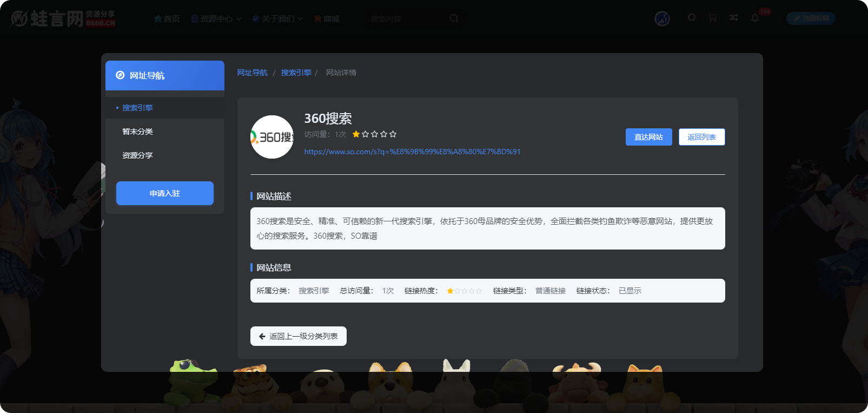Click the 搜索引擎 value after 所属分类
Image resolution: width=868 pixels, height=413 pixels.
314,291
